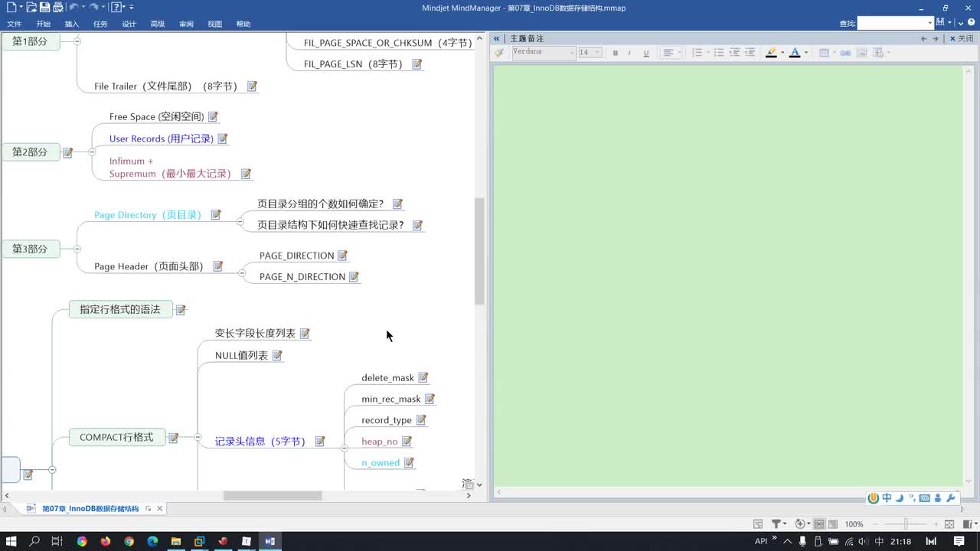The image size is (980, 551).
Task: Click the note icon next to COMPACT行格式
Action: click(174, 438)
